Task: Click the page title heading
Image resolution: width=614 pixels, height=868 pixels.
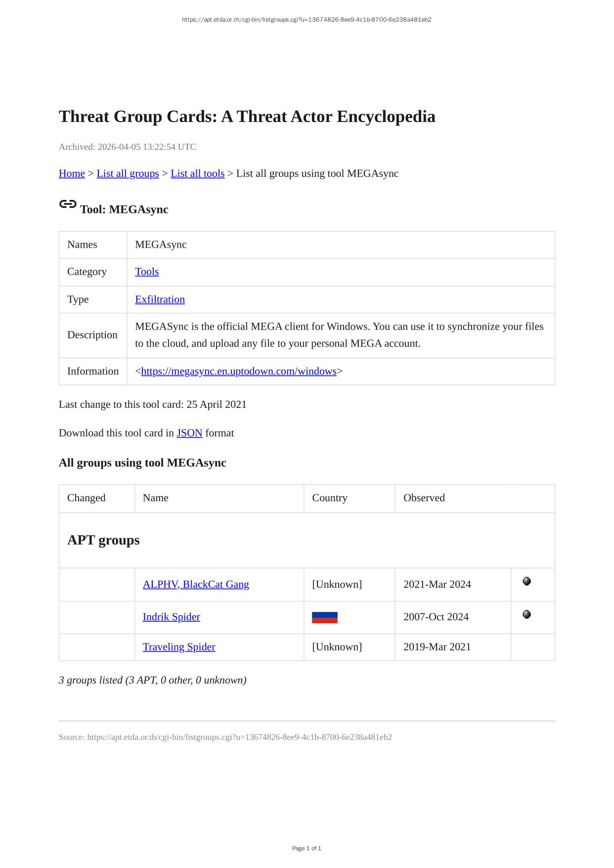Action: point(247,117)
